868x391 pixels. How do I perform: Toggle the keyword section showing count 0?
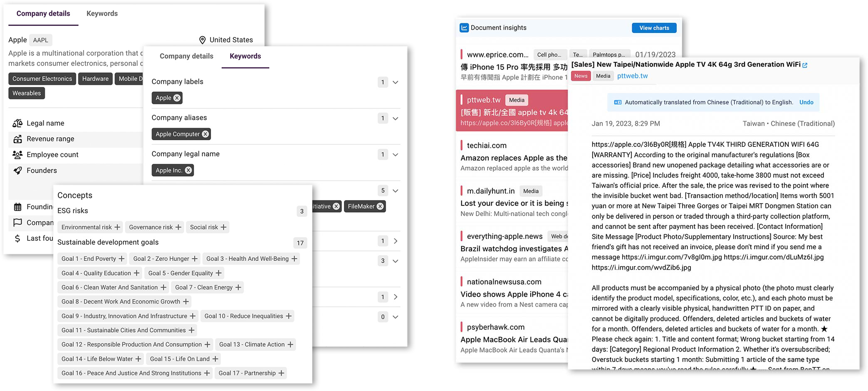[396, 317]
